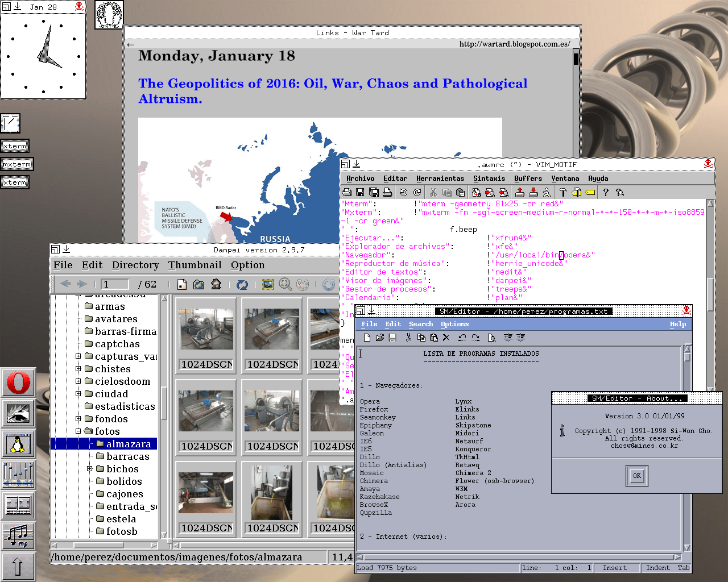The image size is (728, 582).
Task: Open the image viewer icon in Danpei
Action: click(268, 284)
